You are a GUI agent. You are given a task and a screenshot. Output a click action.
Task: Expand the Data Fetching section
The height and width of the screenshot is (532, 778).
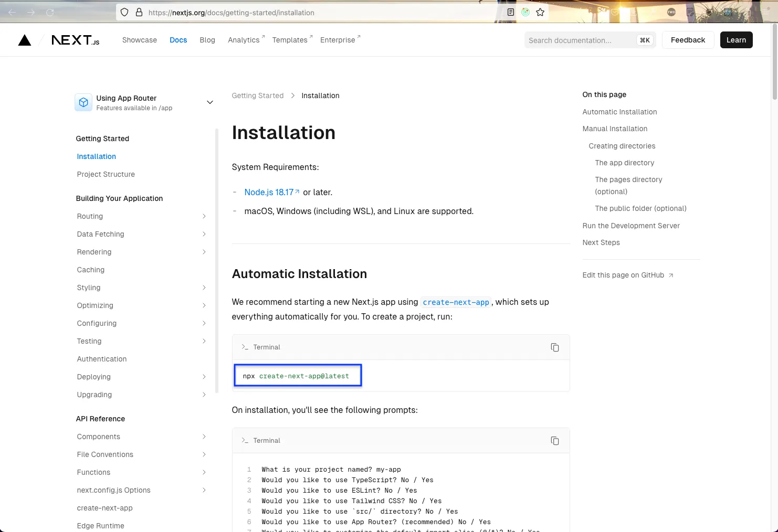204,234
